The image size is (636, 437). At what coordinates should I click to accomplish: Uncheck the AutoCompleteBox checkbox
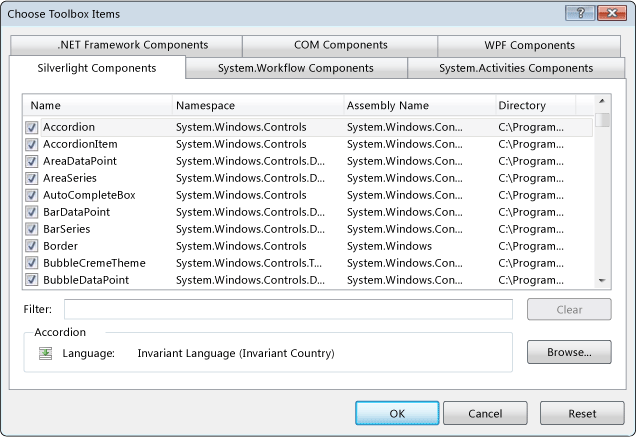pos(32,196)
